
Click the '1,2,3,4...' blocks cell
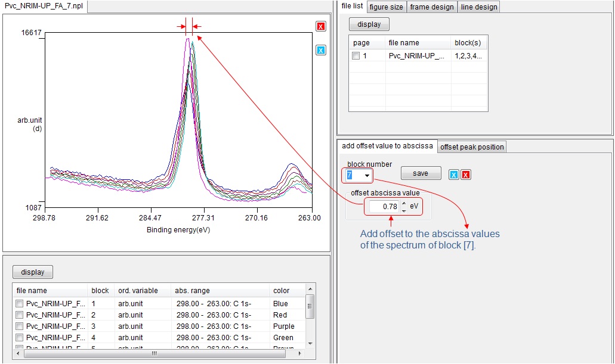coord(468,55)
